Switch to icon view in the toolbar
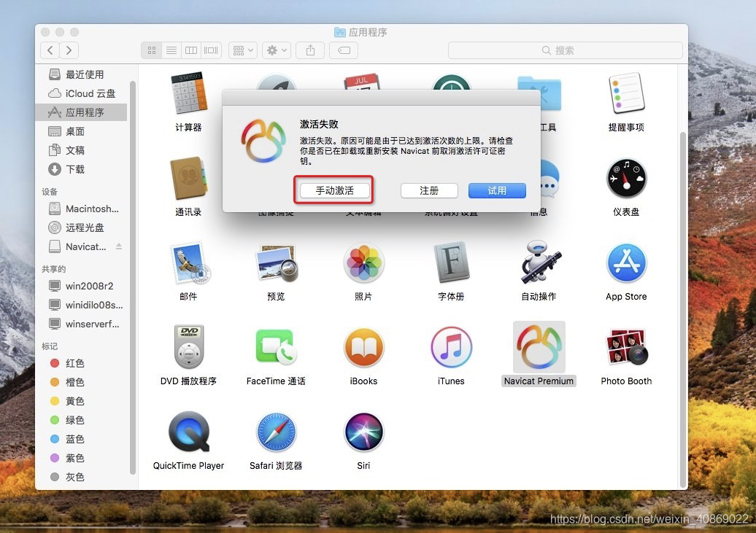The image size is (756, 533). click(x=151, y=50)
